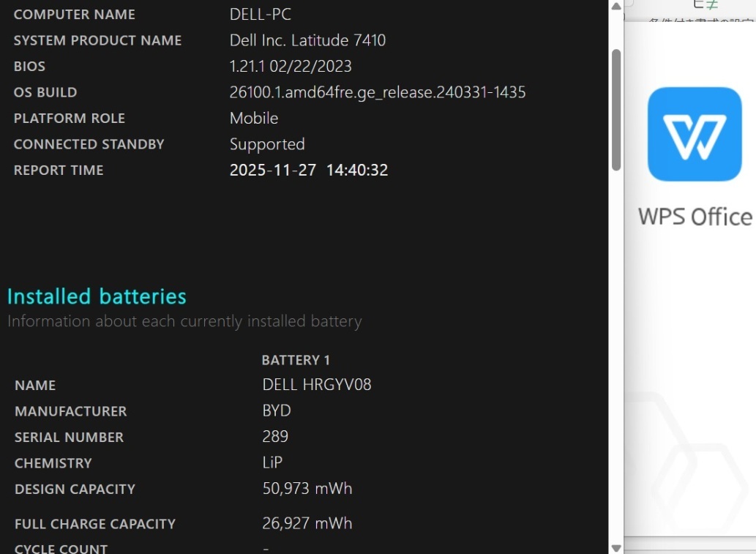Click the battery NAME label
The image size is (756, 554).
tap(35, 385)
